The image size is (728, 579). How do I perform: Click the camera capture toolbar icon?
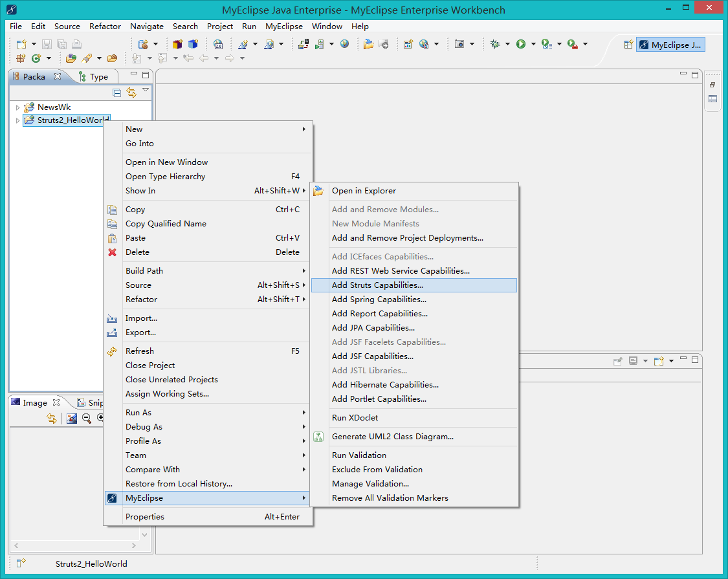point(459,44)
